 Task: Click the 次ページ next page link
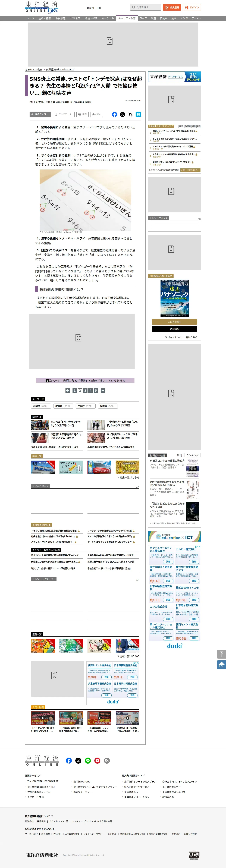pos(85,381)
